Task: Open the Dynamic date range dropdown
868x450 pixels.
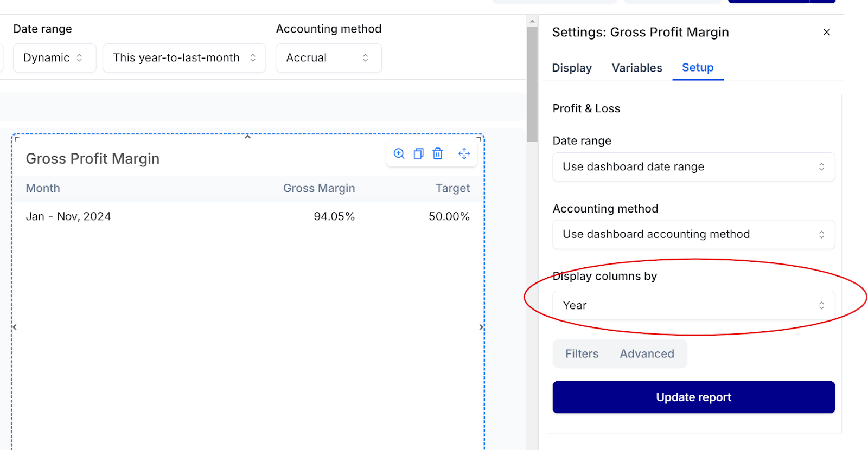Action: [x=54, y=57]
